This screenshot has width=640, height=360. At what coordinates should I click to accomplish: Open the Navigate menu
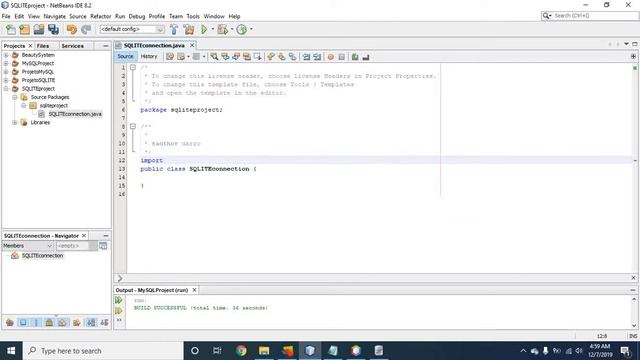[54, 16]
